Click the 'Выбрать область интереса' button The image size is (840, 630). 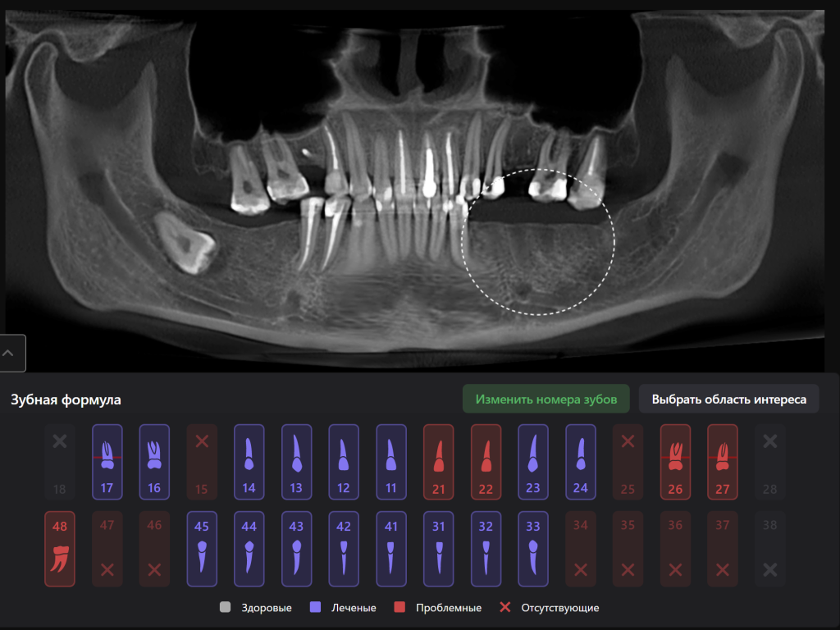tap(728, 399)
